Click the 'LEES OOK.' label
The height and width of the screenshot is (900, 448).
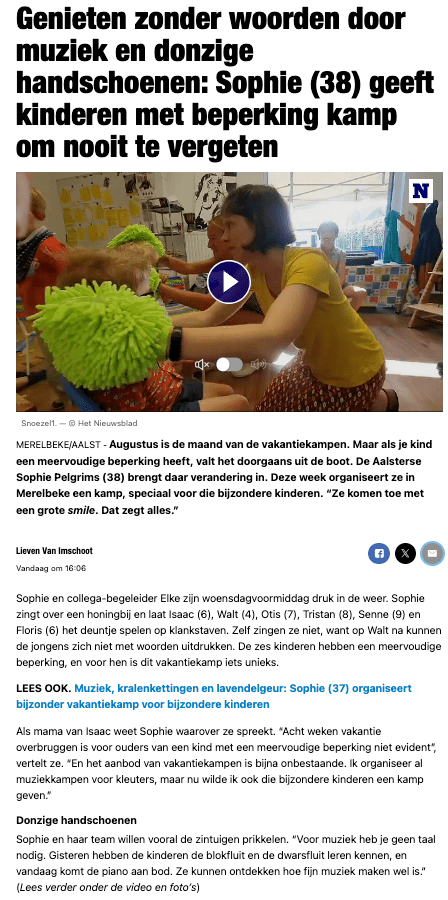pos(44,688)
